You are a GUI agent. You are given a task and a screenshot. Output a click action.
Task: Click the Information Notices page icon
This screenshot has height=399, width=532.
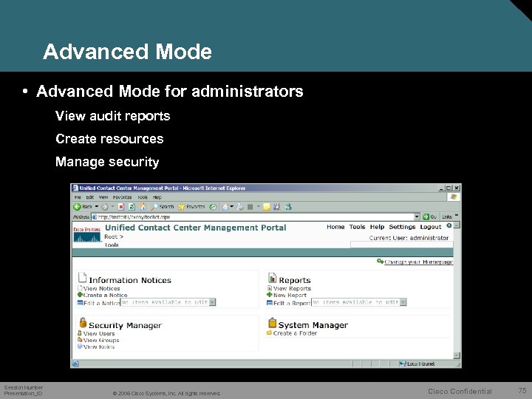[83, 278]
